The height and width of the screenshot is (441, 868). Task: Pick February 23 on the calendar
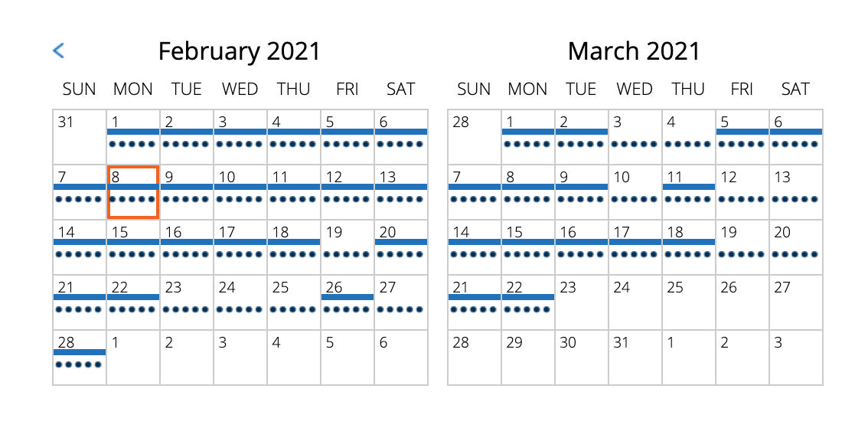[187, 302]
